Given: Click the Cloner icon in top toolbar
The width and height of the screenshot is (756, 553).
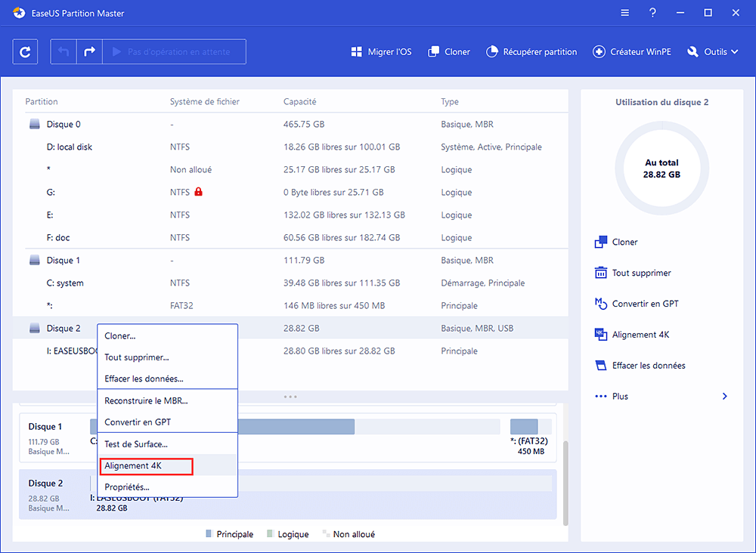Looking at the screenshot, I should [x=433, y=52].
